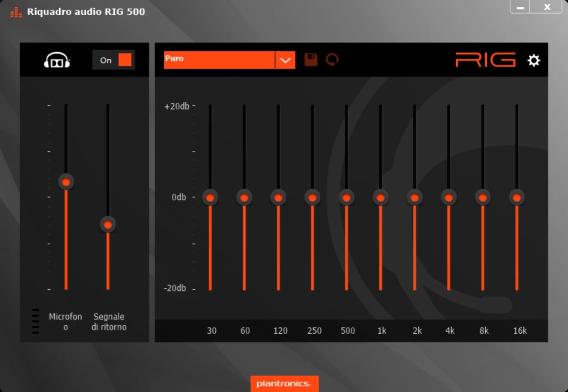The width and height of the screenshot is (568, 392).
Task: Click the microphone level meter bars
Action: 35,321
